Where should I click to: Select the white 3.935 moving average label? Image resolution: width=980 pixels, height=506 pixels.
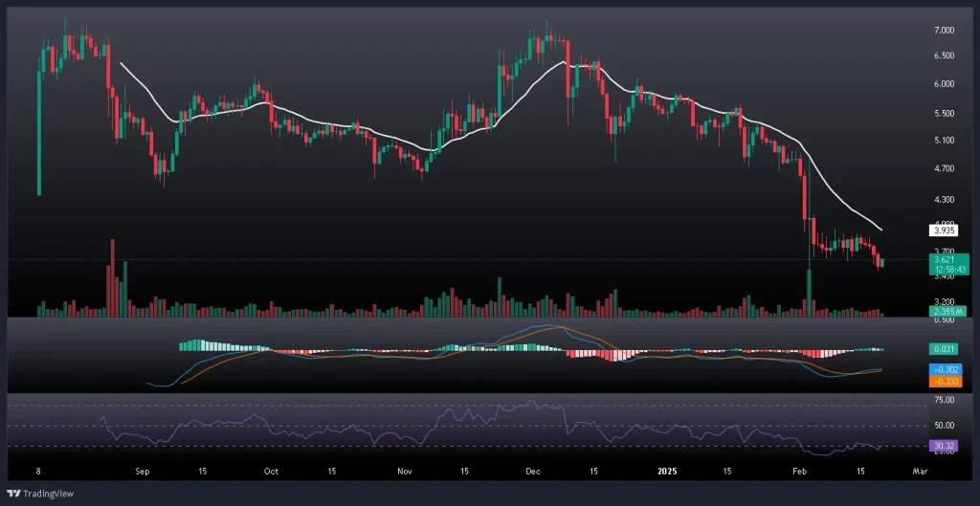(x=945, y=230)
